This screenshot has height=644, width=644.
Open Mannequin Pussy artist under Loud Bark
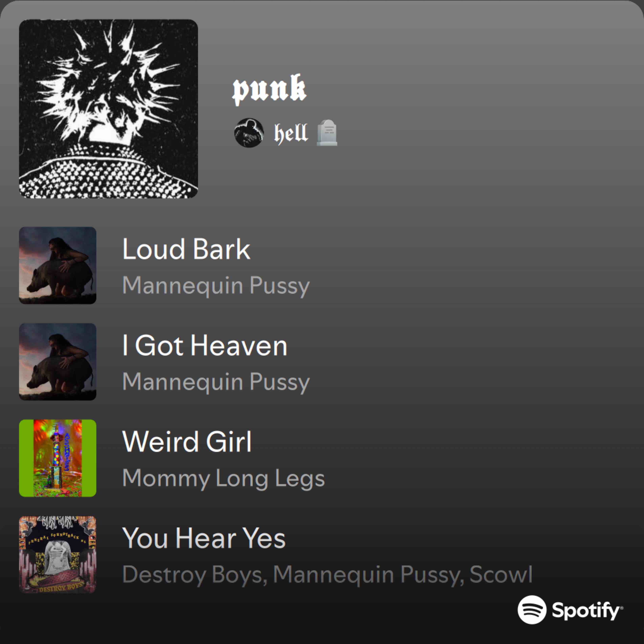tap(216, 286)
